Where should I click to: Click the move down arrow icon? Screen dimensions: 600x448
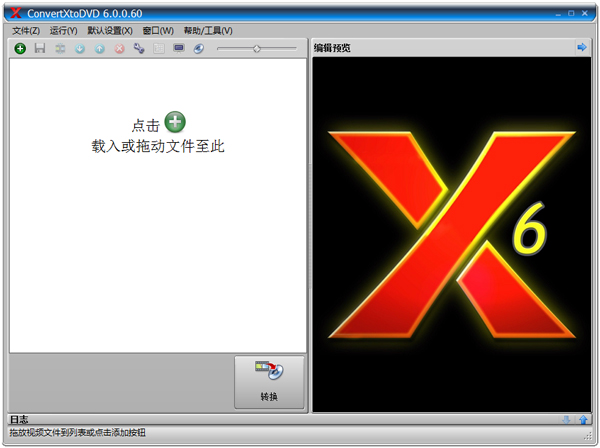pyautogui.click(x=80, y=49)
